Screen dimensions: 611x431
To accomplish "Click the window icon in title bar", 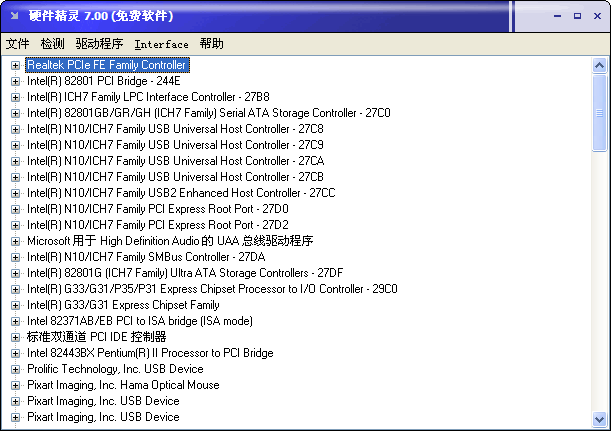I will (14, 16).
